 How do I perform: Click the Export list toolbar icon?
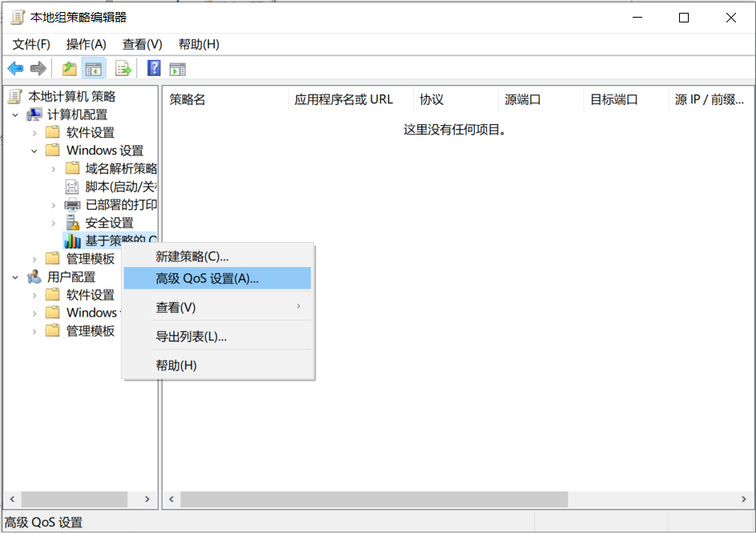[123, 68]
